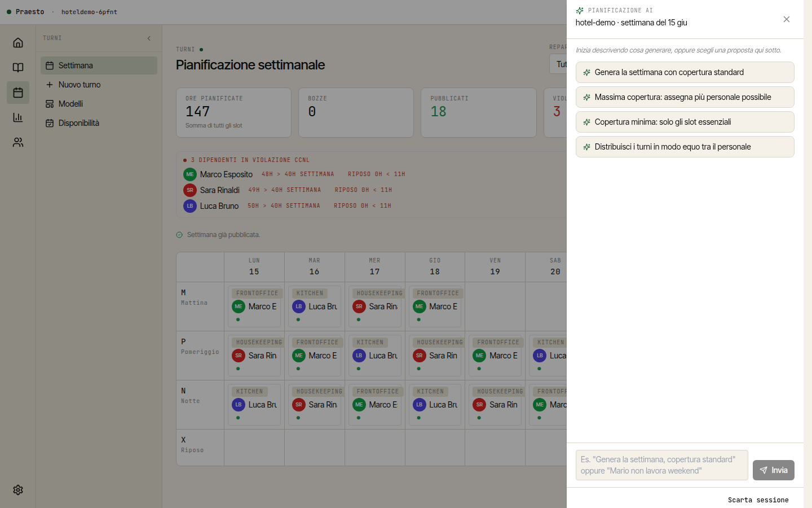Click ME avatar next to Marco Esposito

point(190,174)
